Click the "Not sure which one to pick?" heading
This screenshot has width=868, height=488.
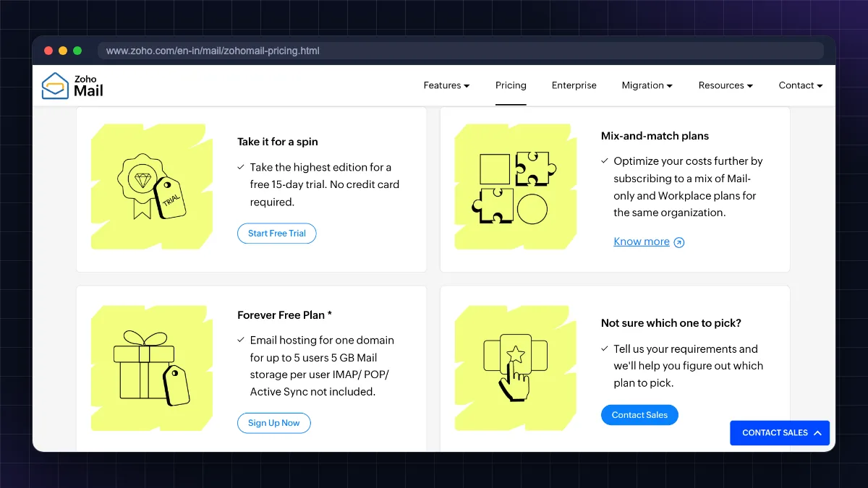pyautogui.click(x=671, y=323)
